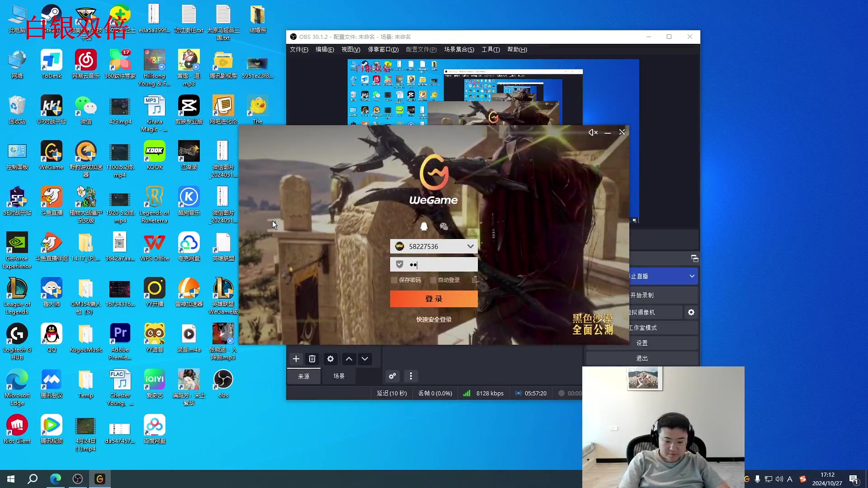This screenshot has height=488, width=868.
Task: Open 工具(T) menu in OBS
Action: point(491,50)
